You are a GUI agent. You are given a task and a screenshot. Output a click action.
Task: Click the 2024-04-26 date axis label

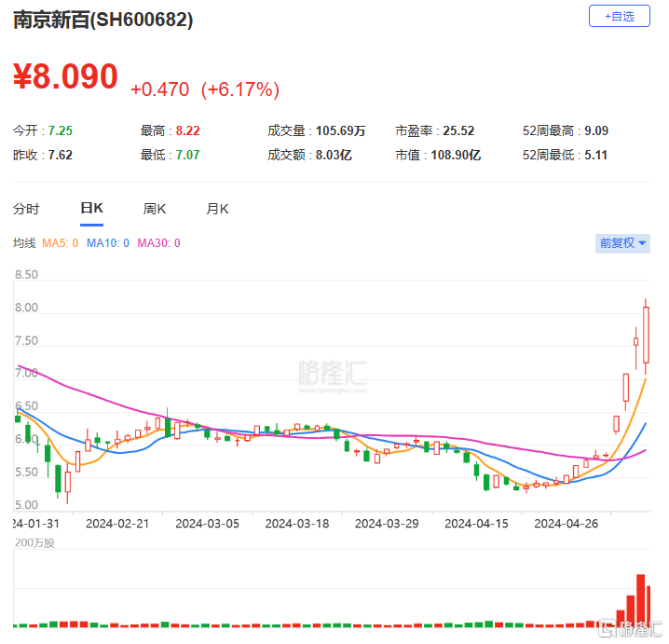pos(567,524)
